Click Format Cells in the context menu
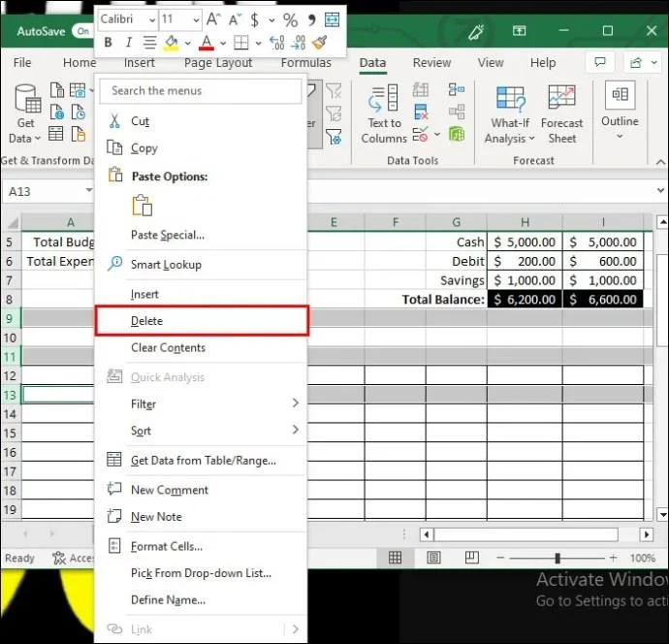669x644 pixels. click(166, 547)
